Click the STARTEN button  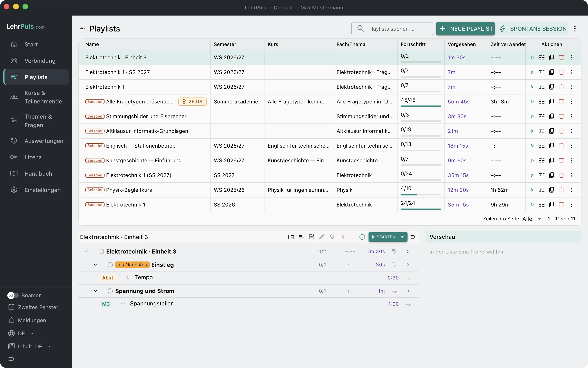[383, 237]
